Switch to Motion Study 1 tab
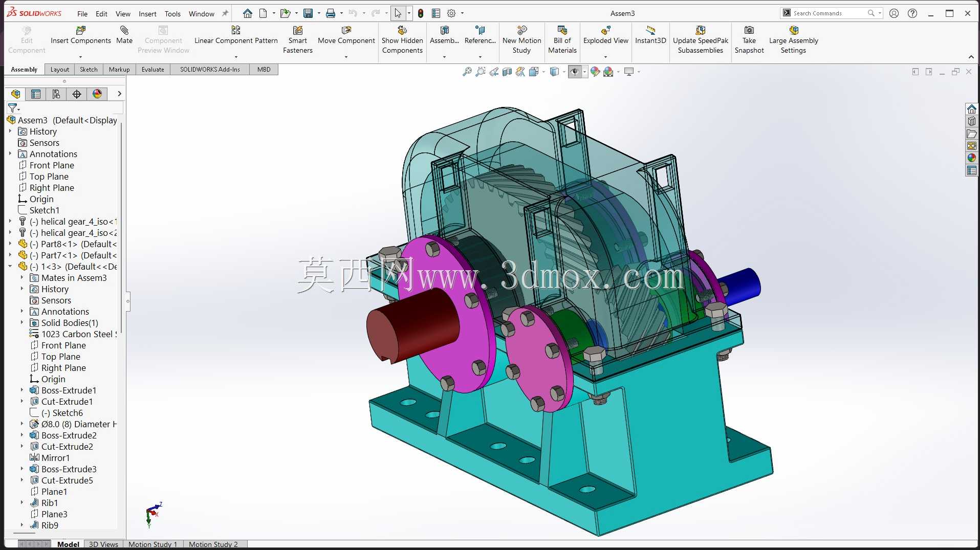The height and width of the screenshot is (550, 980). coord(153,544)
